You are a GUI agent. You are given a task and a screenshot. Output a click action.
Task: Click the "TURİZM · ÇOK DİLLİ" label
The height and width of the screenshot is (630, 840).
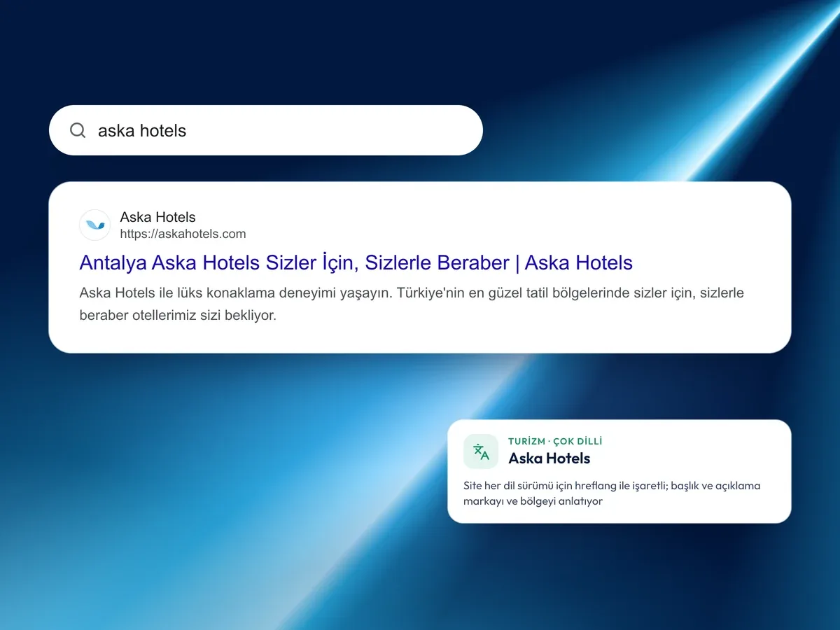(x=555, y=441)
